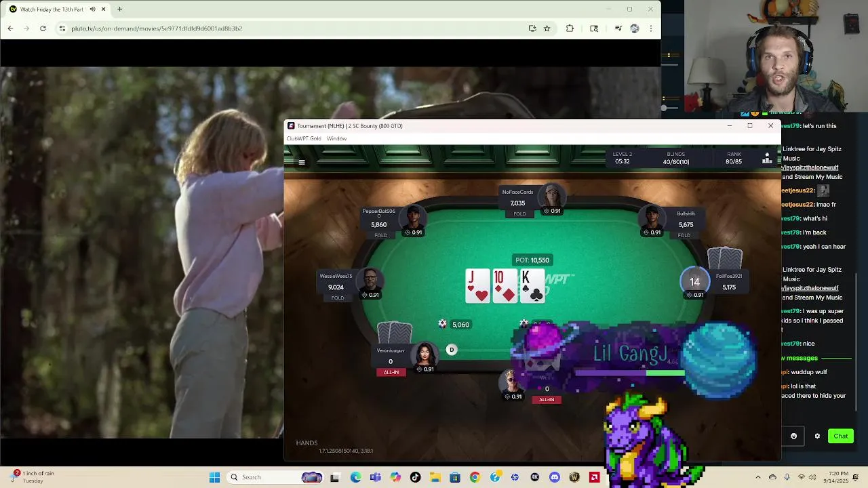Screen dimensions: 868x488
Task: Open Chrome extensions puzzle icon
Action: (570, 28)
